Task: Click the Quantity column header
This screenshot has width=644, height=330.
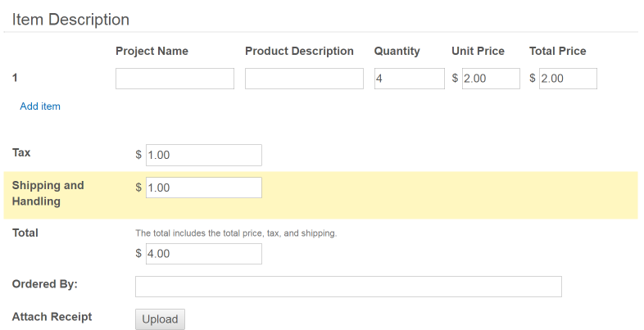Action: click(397, 51)
